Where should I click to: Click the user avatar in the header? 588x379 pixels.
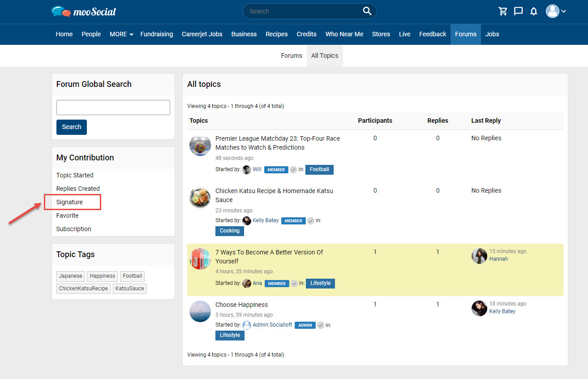coord(553,11)
